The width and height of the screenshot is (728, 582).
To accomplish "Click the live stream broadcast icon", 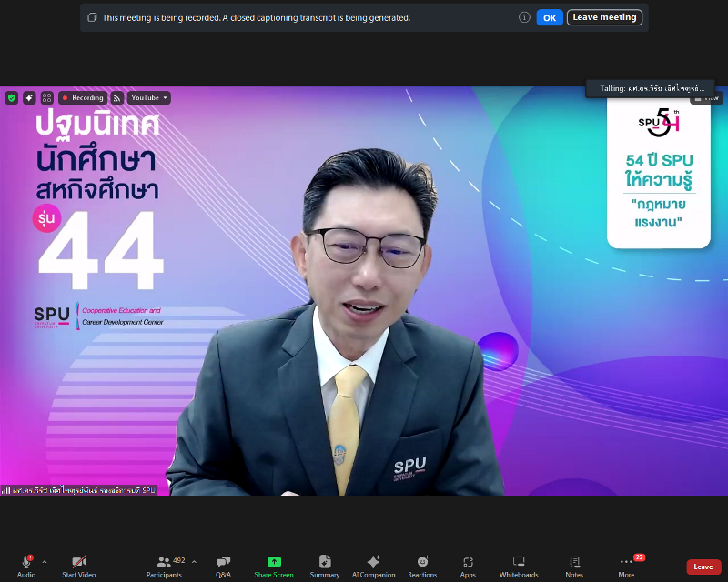I will pyautogui.click(x=117, y=98).
